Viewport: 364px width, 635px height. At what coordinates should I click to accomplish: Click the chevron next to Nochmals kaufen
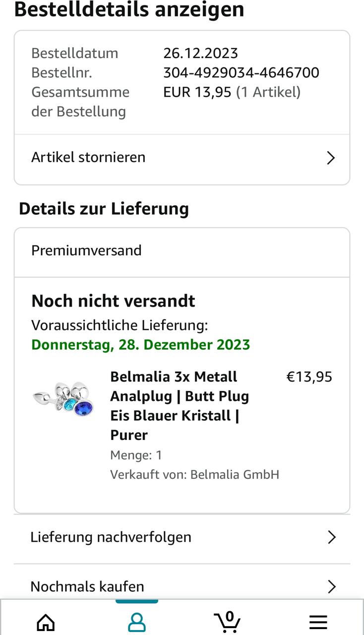coord(332,586)
